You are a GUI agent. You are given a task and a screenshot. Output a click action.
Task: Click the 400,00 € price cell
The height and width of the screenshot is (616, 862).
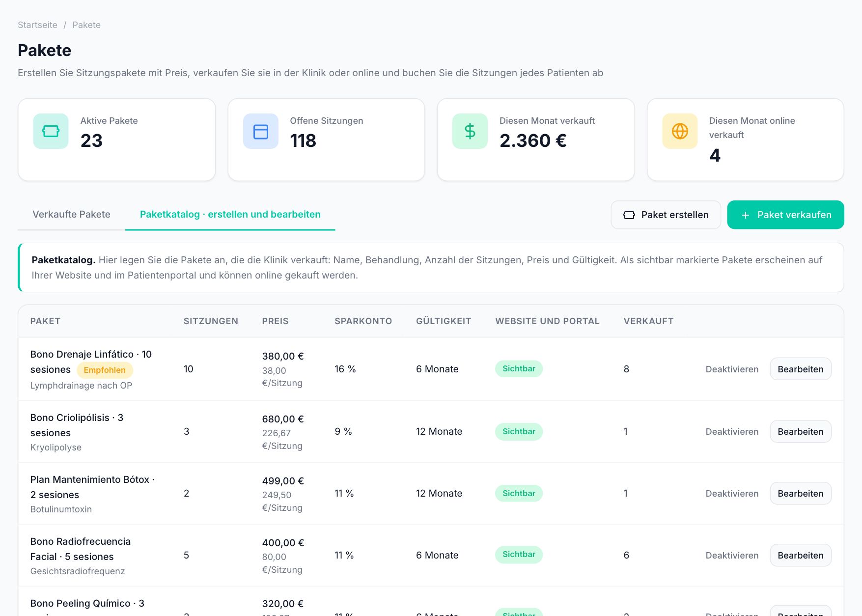coord(283,543)
